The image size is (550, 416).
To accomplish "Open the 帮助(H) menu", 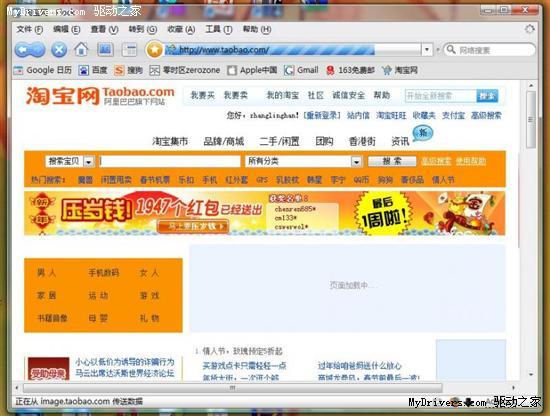I will point(257,29).
